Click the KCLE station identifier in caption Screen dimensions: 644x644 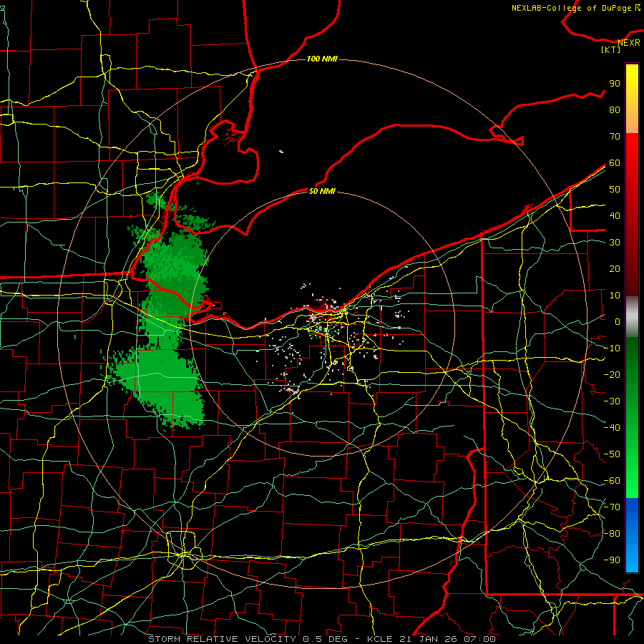pos(381,639)
